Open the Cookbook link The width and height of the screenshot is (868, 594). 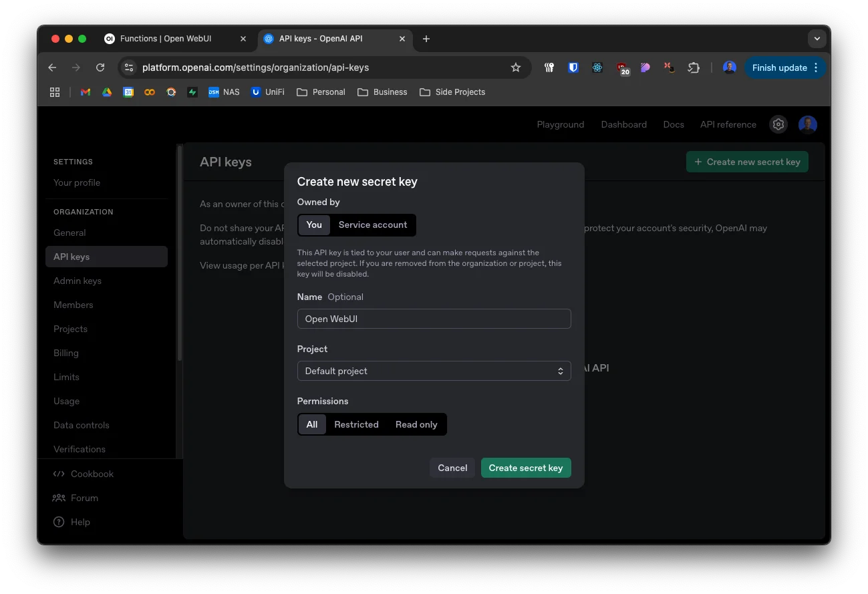tap(84, 474)
